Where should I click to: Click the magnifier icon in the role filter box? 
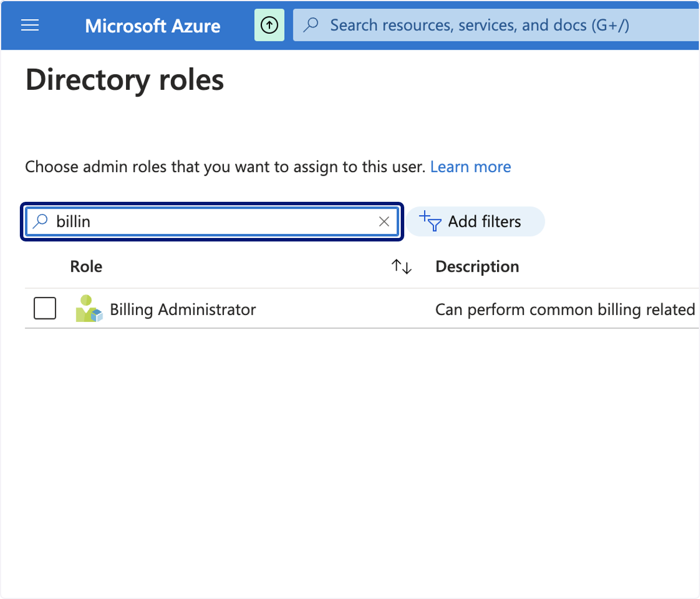point(40,221)
